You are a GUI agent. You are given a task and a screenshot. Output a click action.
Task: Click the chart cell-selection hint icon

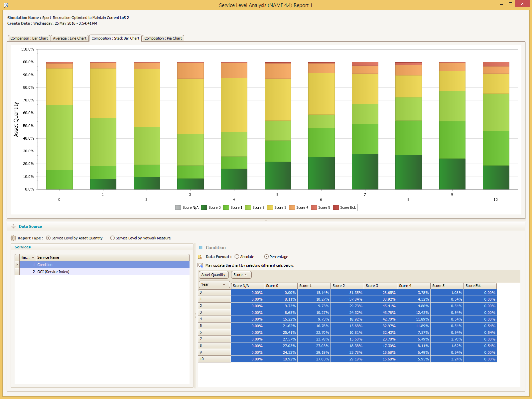pos(200,265)
